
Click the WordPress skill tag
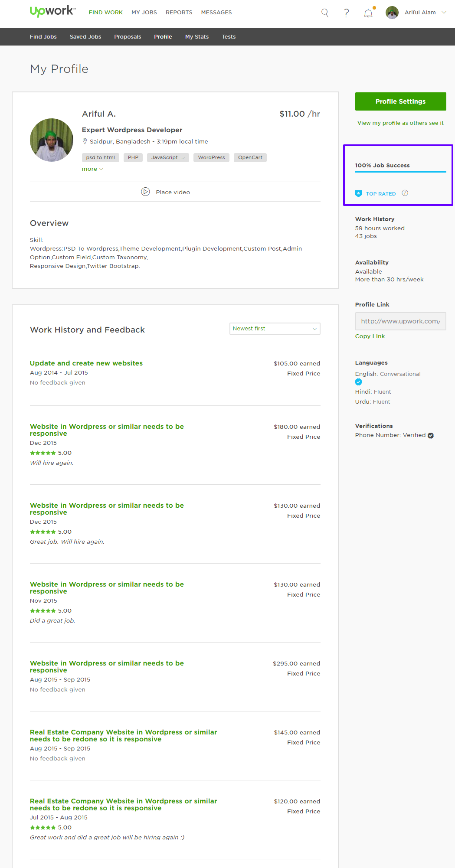point(211,158)
